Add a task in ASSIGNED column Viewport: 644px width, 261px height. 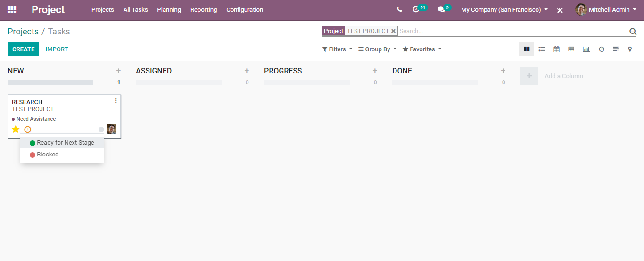point(247,71)
